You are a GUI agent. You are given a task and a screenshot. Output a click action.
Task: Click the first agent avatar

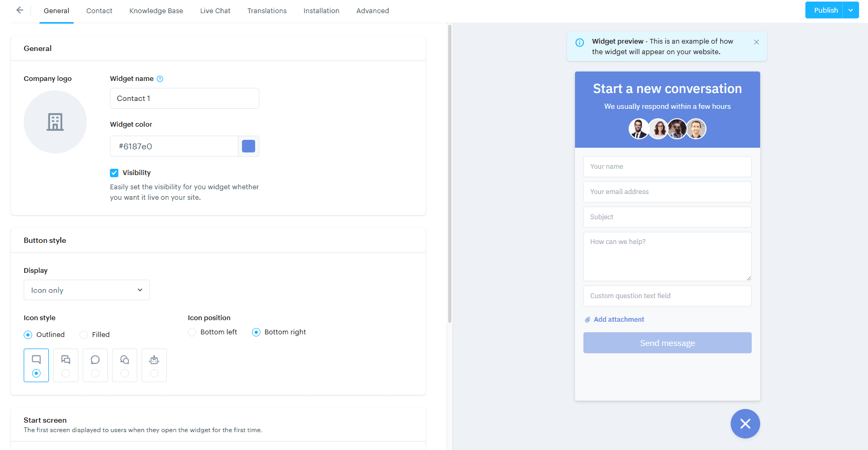tap(639, 129)
